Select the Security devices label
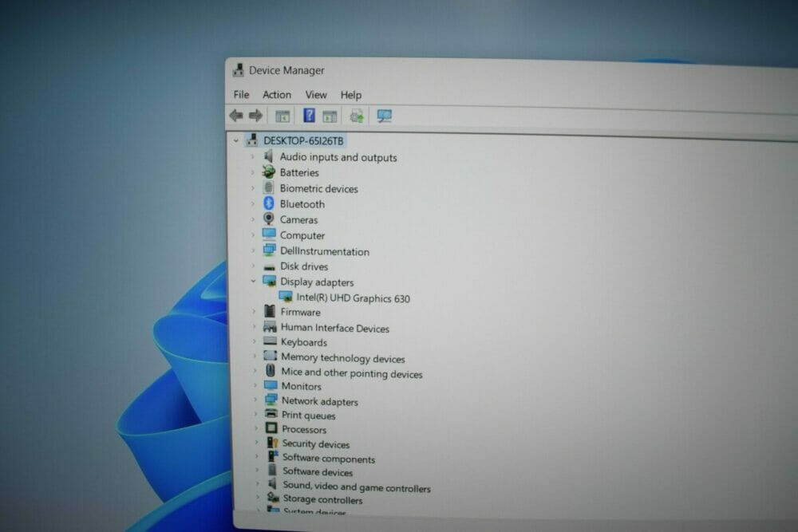Viewport: 798px width, 532px height. pyautogui.click(x=316, y=444)
